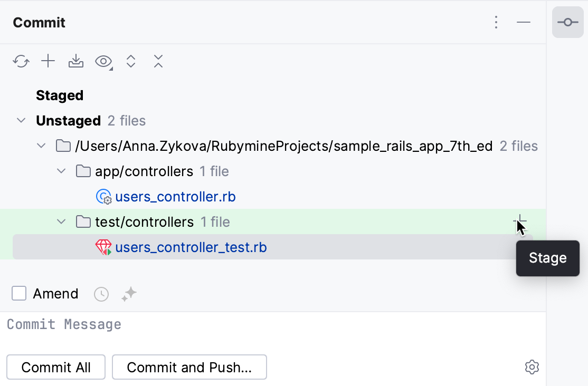Enable the Amend checkbox

[x=19, y=293]
